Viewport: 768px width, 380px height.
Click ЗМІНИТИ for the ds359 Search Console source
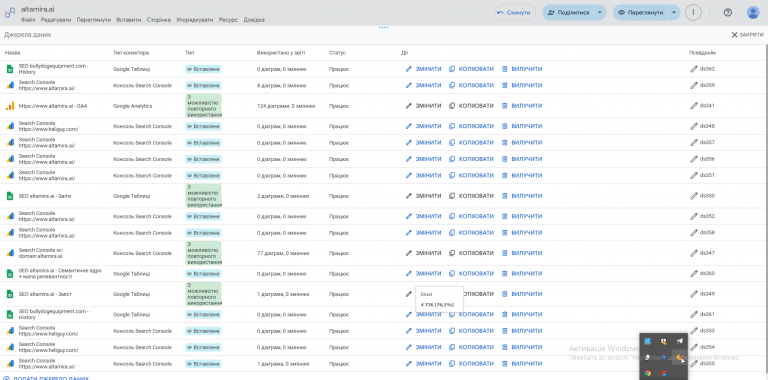point(423,85)
